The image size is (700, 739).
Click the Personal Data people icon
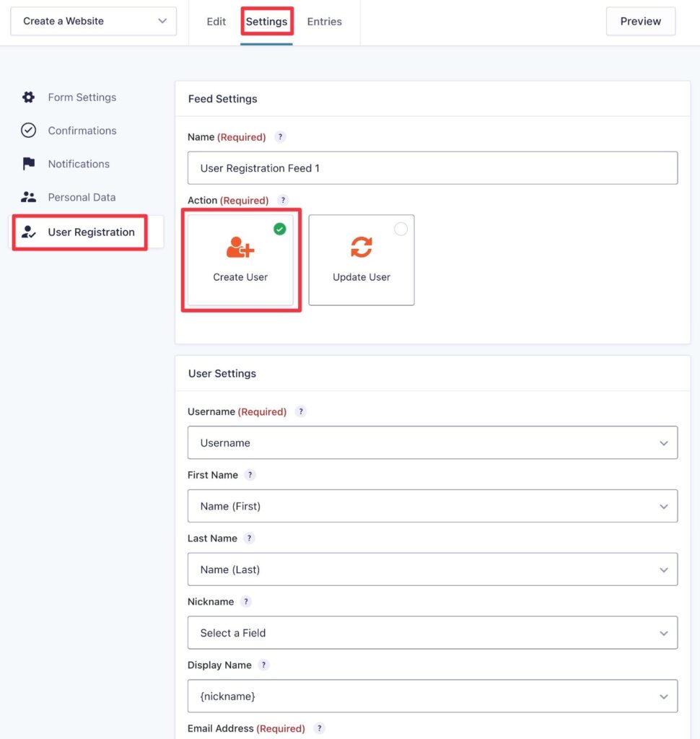tap(29, 197)
